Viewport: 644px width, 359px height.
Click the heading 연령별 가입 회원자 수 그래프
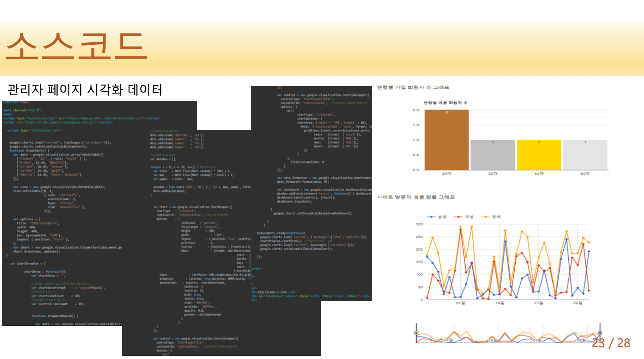tap(413, 87)
